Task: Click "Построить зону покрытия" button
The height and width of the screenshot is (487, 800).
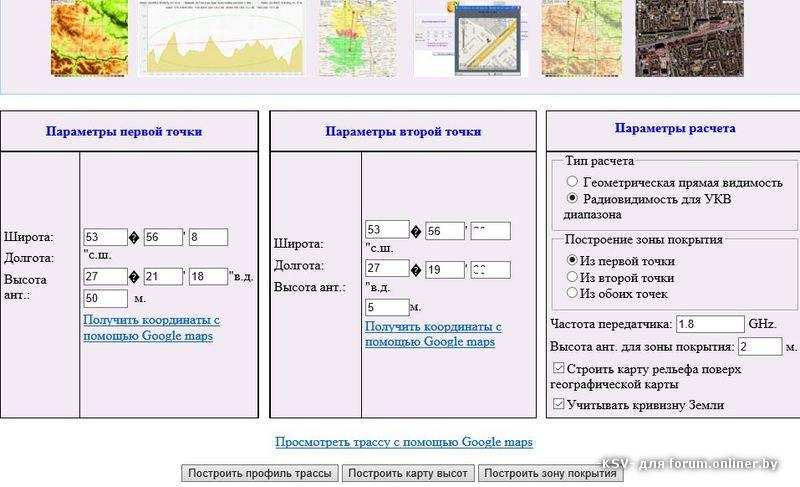Action: [550, 473]
